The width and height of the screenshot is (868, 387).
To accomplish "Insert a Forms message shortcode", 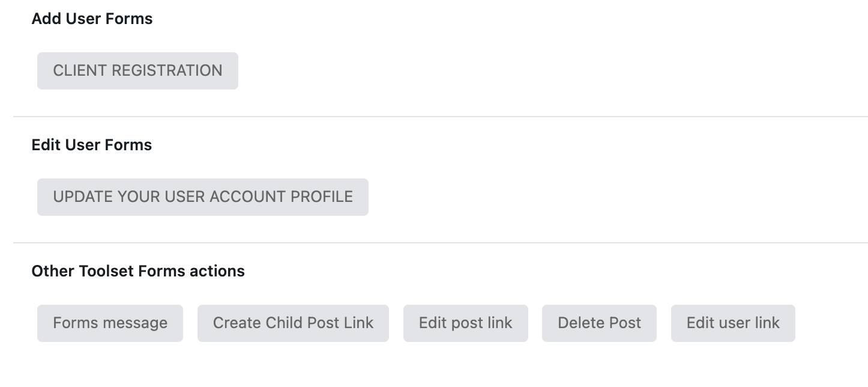I will [110, 323].
